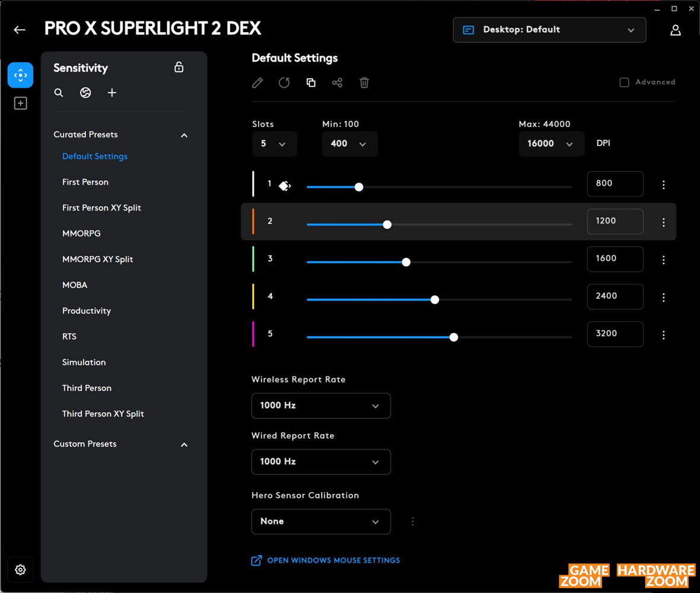The image size is (700, 593).
Task: Click the magenta color bar of slot 5
Action: [253, 334]
